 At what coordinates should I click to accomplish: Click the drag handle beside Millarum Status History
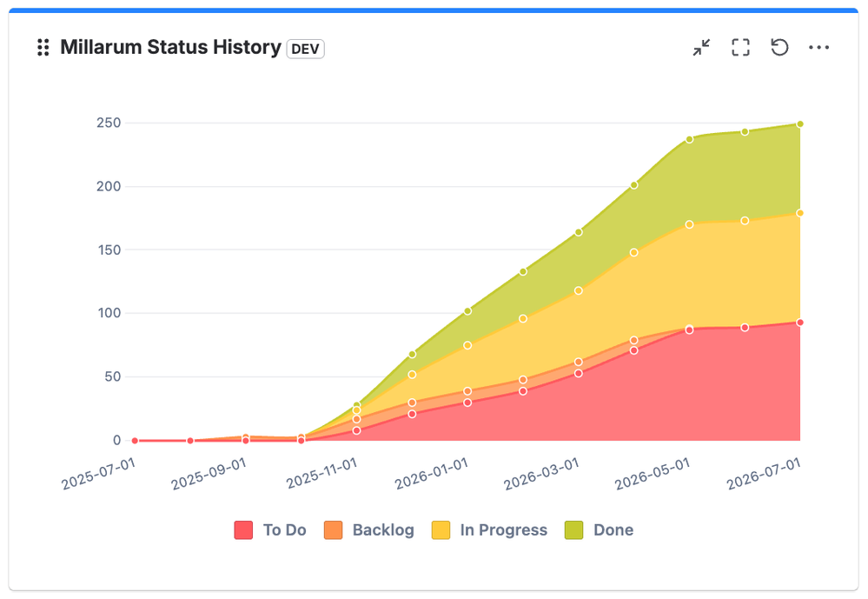click(43, 48)
